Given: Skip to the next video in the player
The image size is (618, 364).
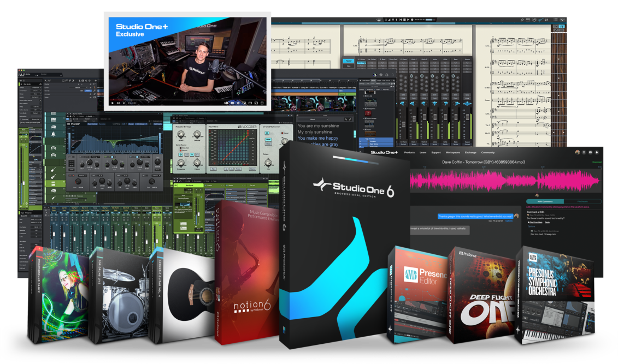Looking at the screenshot, I should point(118,103).
